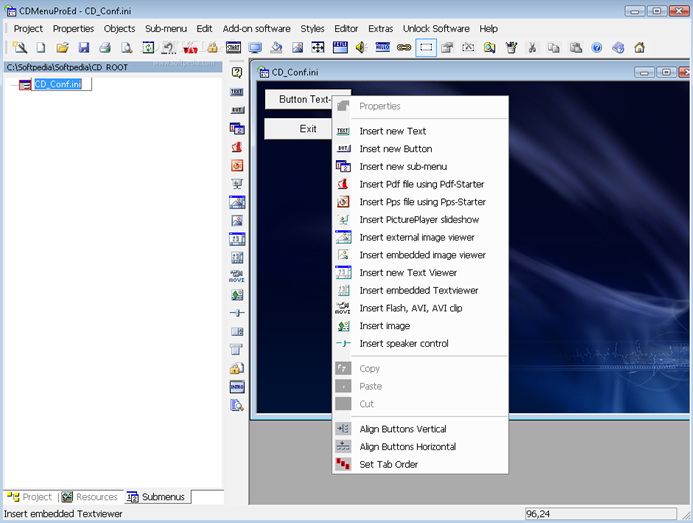Image resolution: width=693 pixels, height=523 pixels.
Task: Click the blue question mark help toolbar icon
Action: coord(597,47)
